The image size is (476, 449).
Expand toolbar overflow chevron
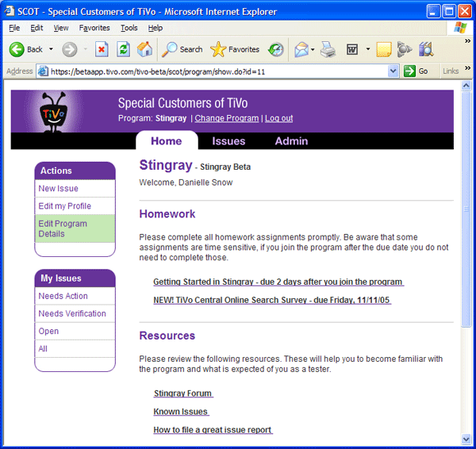(467, 41)
